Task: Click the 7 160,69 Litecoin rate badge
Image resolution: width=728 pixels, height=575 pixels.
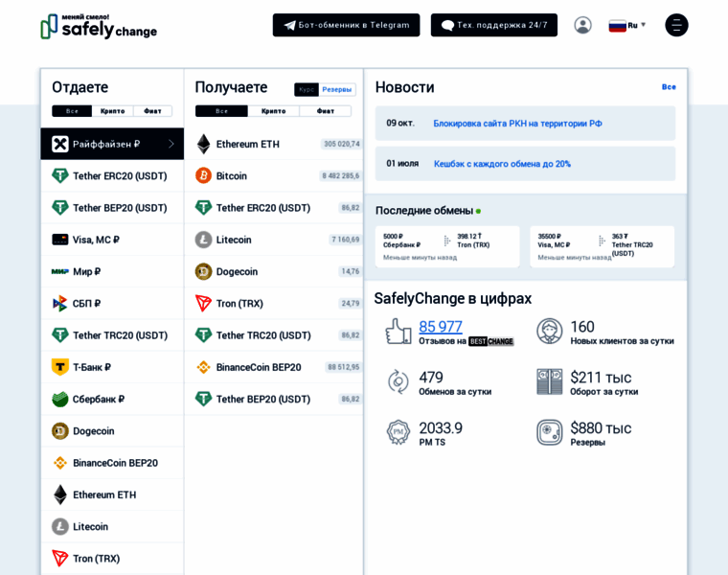Action: [345, 240]
